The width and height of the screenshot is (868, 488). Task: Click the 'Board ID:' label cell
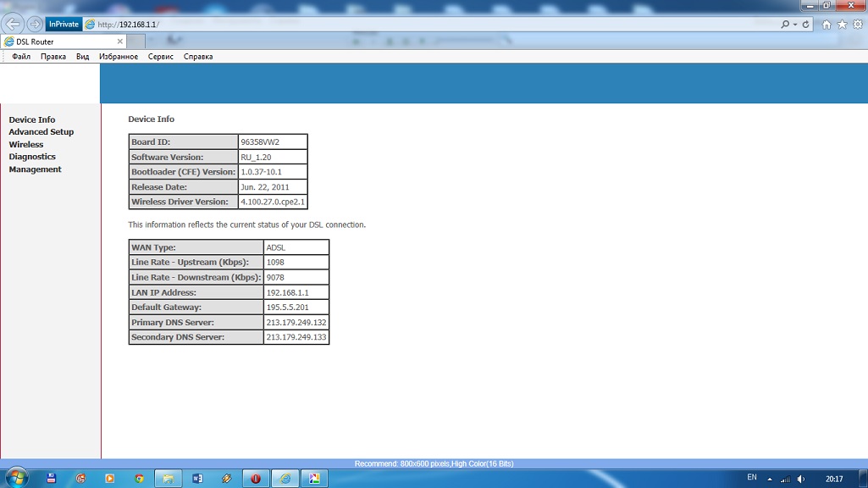pos(184,141)
